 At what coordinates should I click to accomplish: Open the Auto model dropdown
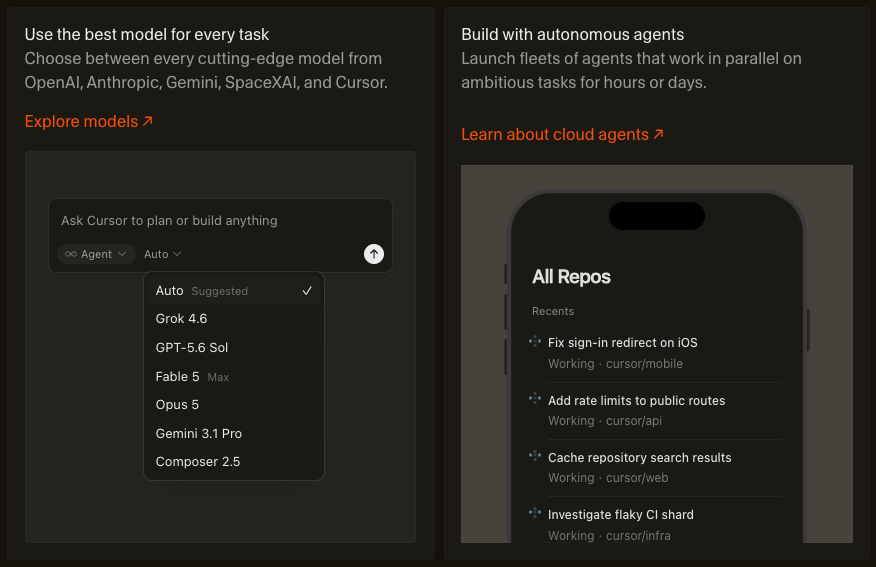(x=162, y=254)
